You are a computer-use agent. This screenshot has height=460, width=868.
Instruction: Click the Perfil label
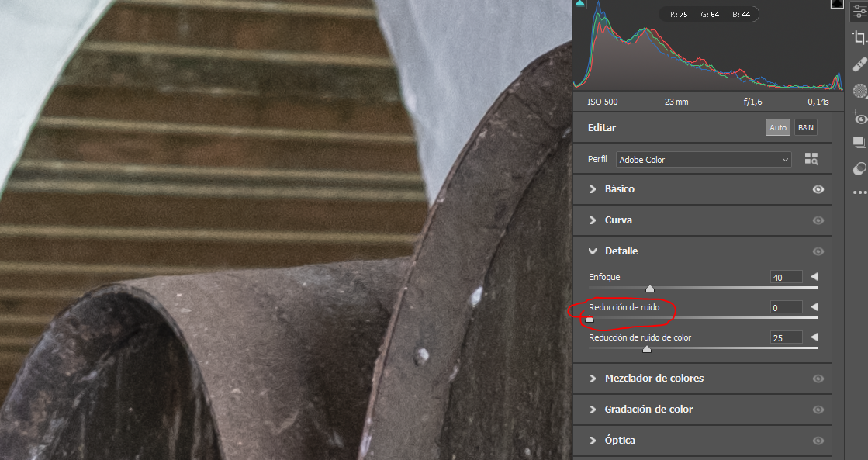click(x=597, y=160)
